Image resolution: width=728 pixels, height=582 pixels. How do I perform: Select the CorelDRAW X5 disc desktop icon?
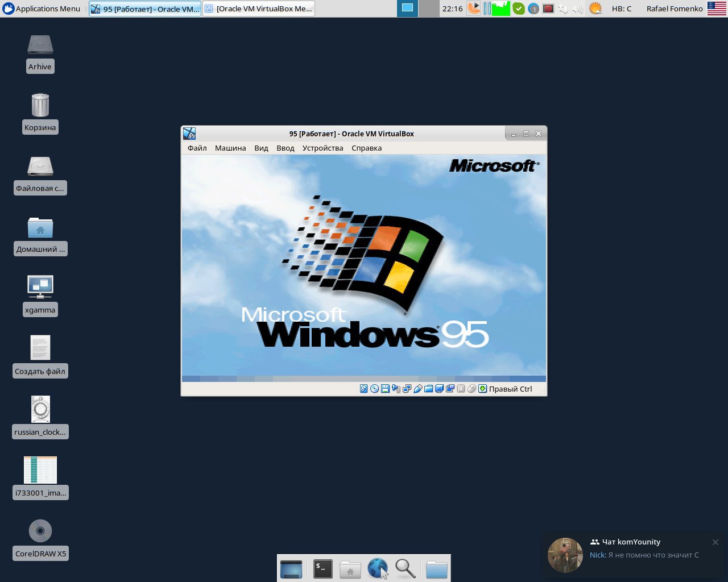point(40,539)
